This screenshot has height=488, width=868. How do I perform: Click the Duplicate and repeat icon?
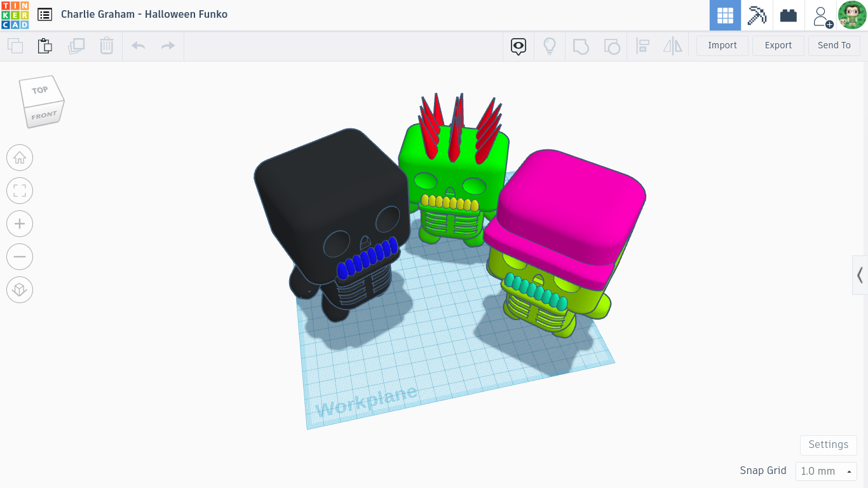[x=76, y=46]
